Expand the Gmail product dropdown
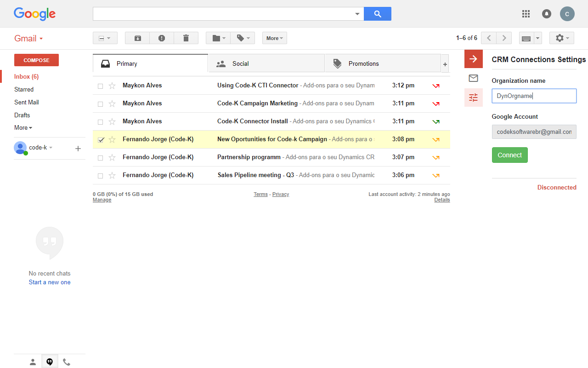The height and width of the screenshot is (368, 588). coord(28,38)
